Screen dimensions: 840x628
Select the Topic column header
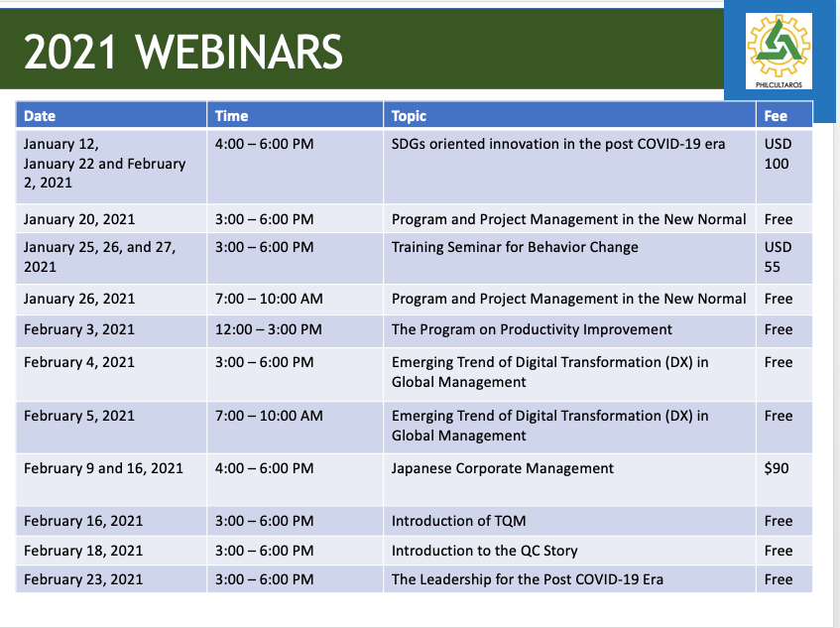[x=409, y=115]
